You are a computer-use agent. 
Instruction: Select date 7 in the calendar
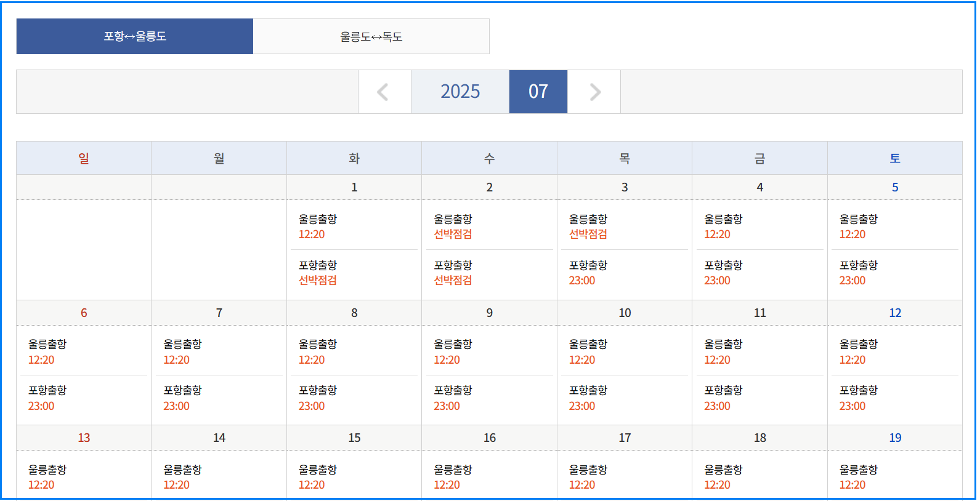click(x=219, y=313)
